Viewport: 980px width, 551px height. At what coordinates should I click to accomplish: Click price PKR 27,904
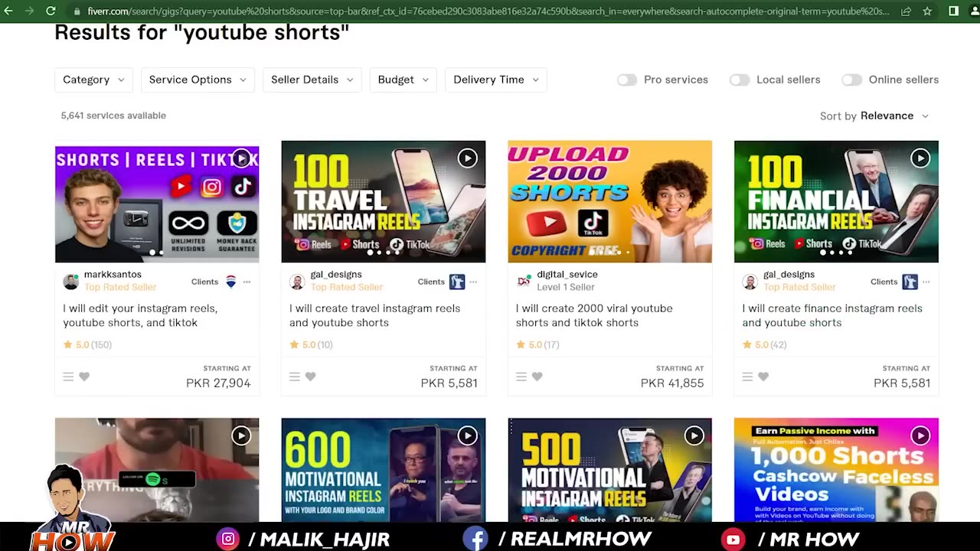pos(218,383)
